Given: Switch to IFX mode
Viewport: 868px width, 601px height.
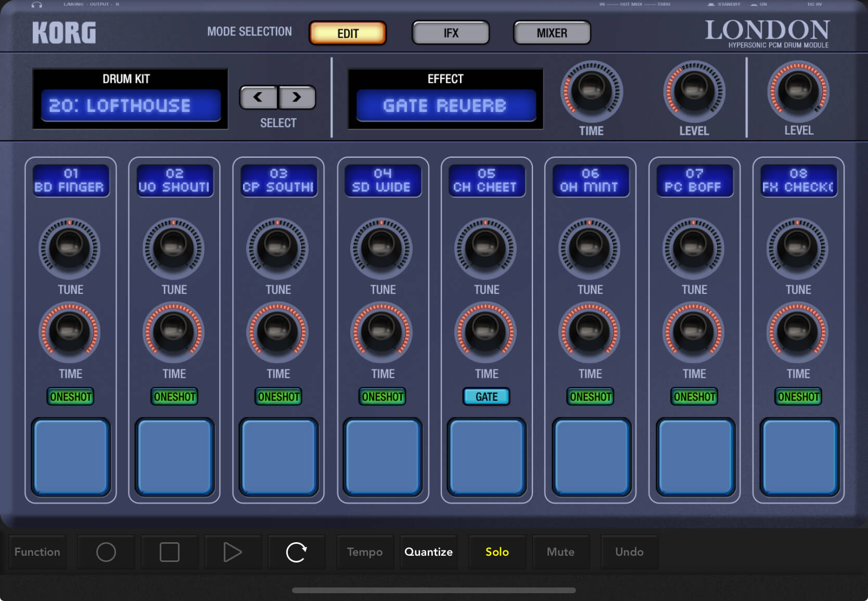Looking at the screenshot, I should 451,33.
